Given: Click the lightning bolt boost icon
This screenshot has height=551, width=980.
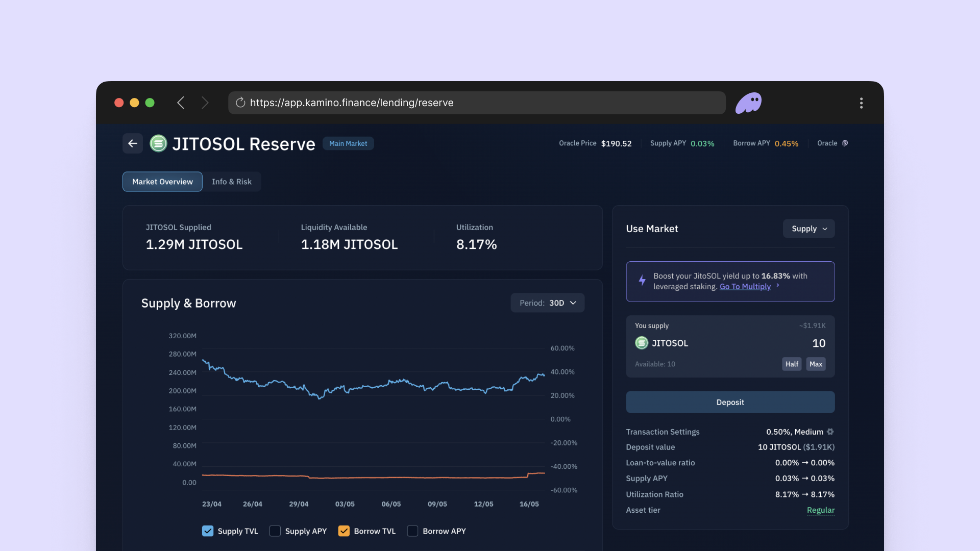Looking at the screenshot, I should tap(642, 280).
